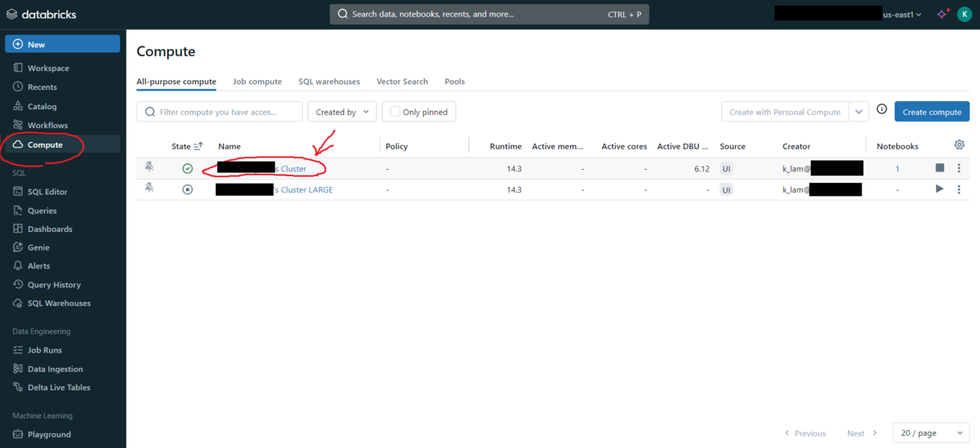This screenshot has height=448, width=980.
Task: Stop the running cluster
Action: pos(940,168)
